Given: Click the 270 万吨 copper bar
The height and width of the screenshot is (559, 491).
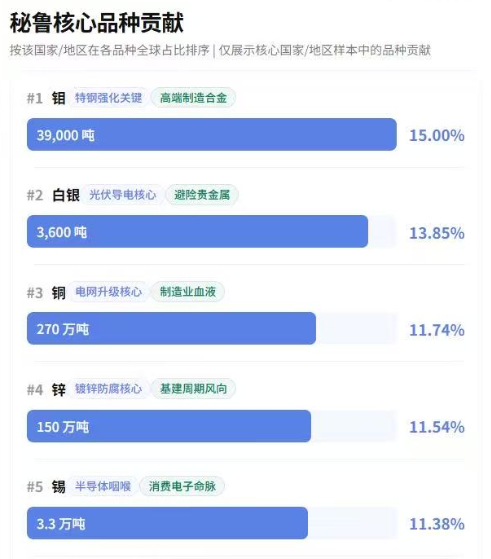Looking at the screenshot, I should 172,329.
